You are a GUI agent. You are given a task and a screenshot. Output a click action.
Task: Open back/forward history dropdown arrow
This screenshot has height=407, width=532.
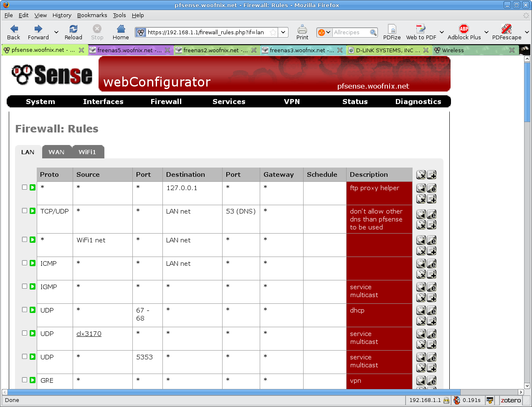tap(56, 32)
